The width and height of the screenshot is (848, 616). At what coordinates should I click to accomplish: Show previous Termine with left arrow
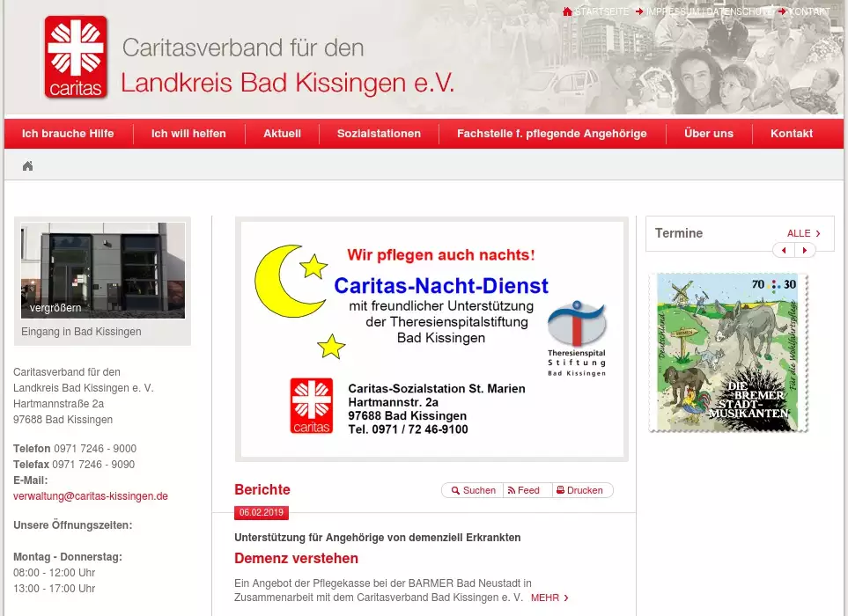[x=784, y=251]
